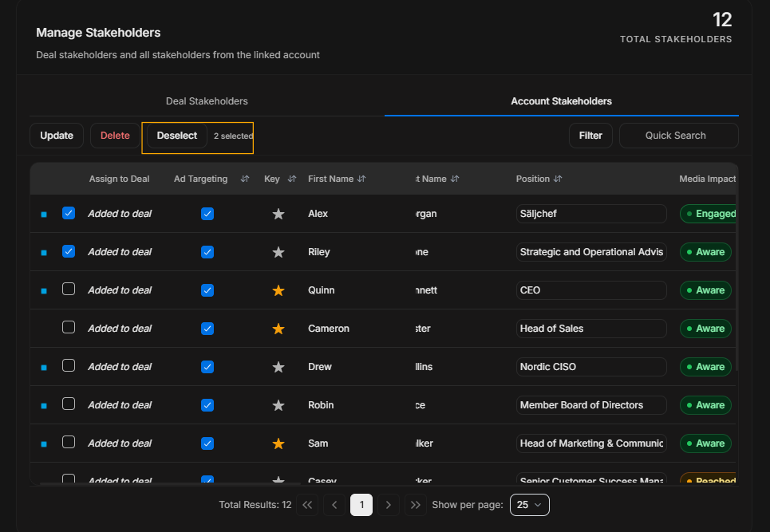This screenshot has height=532, width=770.
Task: Go to first page arrows
Action: click(307, 505)
